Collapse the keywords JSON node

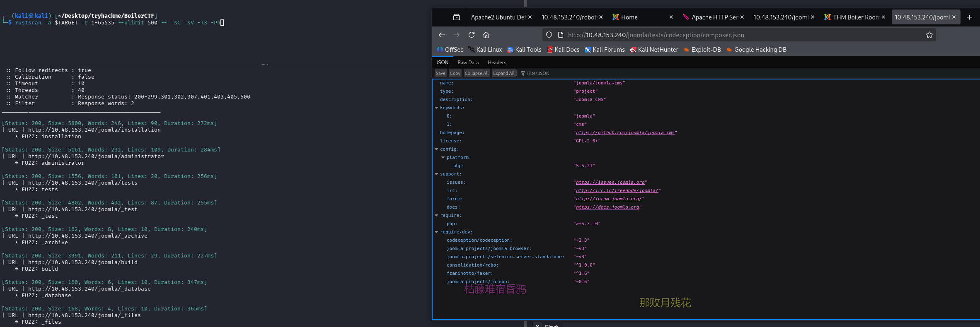(x=436, y=108)
